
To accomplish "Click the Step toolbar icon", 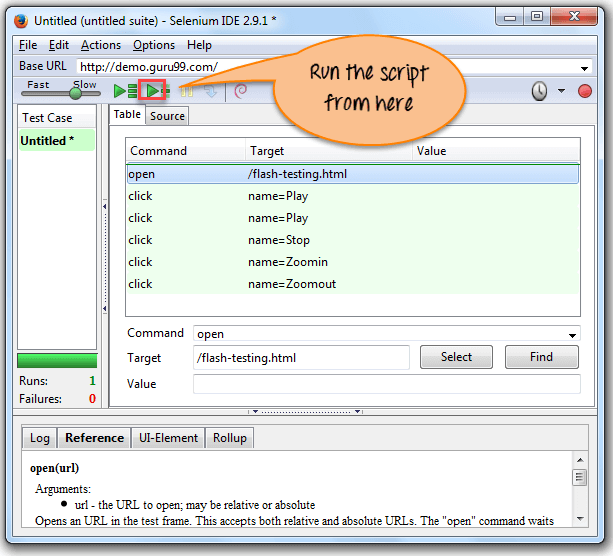I will (210, 91).
